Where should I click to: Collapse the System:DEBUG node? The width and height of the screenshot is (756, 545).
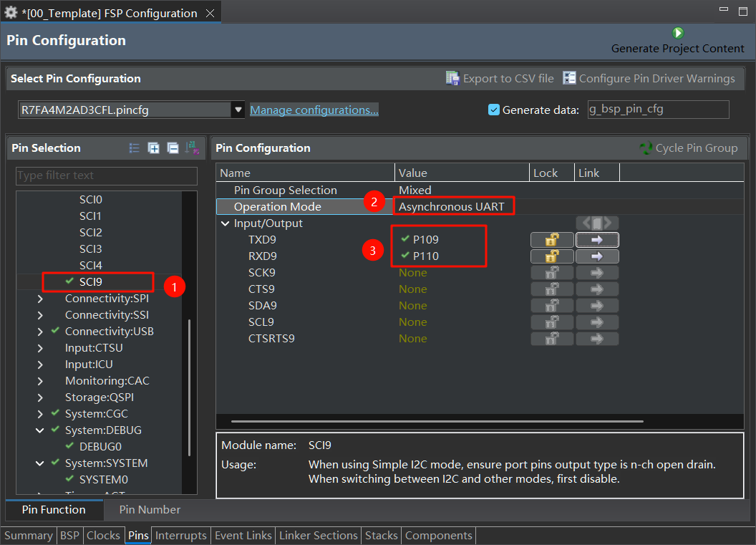[x=41, y=430]
